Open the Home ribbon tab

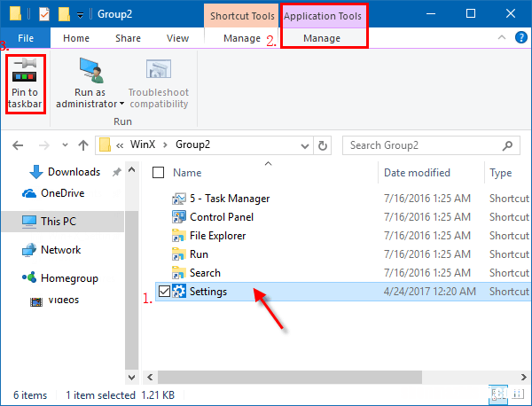point(76,38)
